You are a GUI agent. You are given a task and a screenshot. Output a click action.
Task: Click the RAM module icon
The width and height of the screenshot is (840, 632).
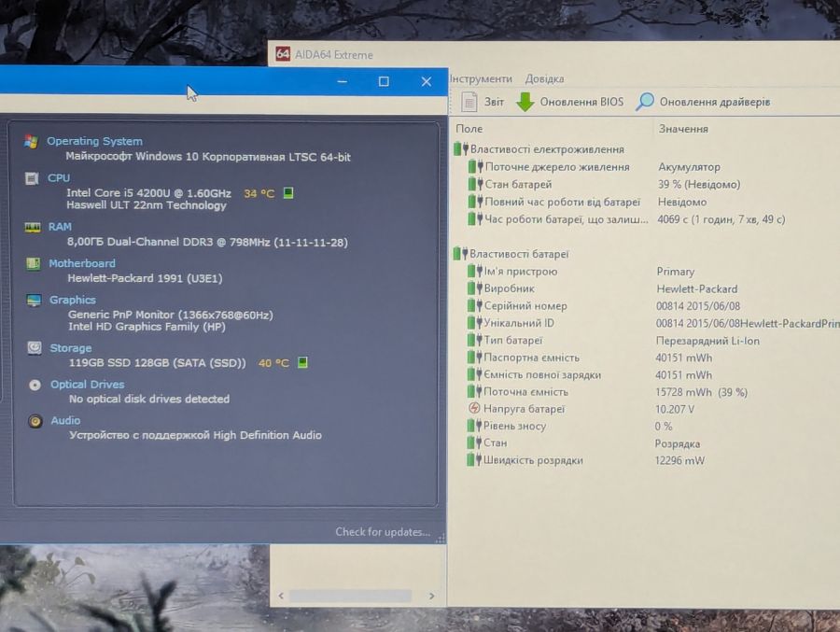33,227
